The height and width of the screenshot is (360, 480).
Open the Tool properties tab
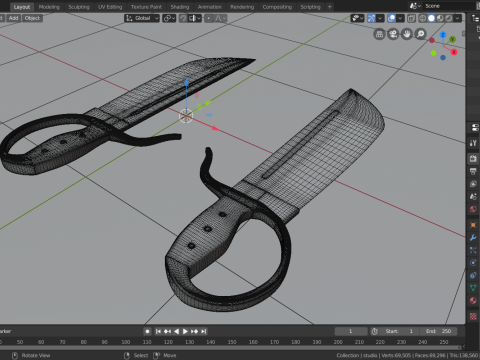(x=473, y=143)
